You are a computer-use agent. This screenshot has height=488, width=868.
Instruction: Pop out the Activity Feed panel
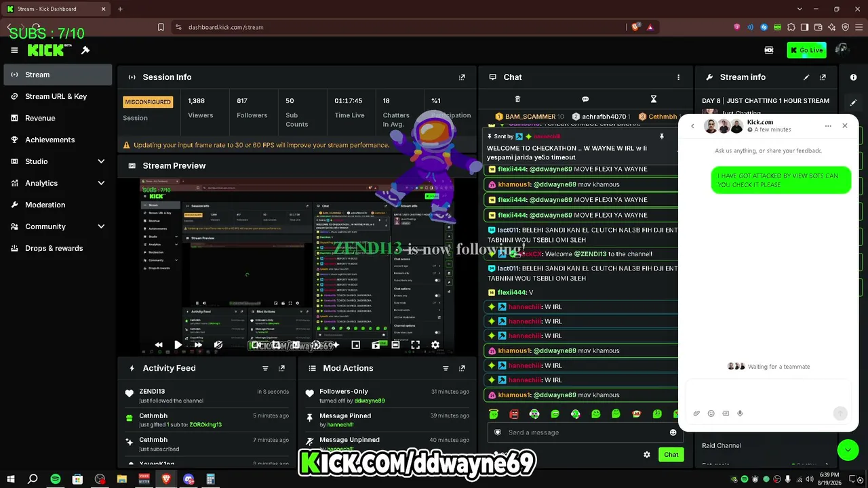click(x=281, y=368)
